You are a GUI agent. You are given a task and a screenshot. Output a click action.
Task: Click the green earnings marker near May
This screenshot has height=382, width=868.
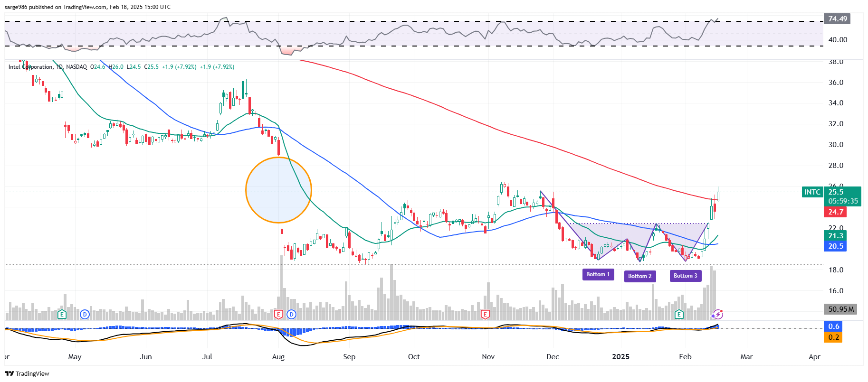[x=62, y=314]
